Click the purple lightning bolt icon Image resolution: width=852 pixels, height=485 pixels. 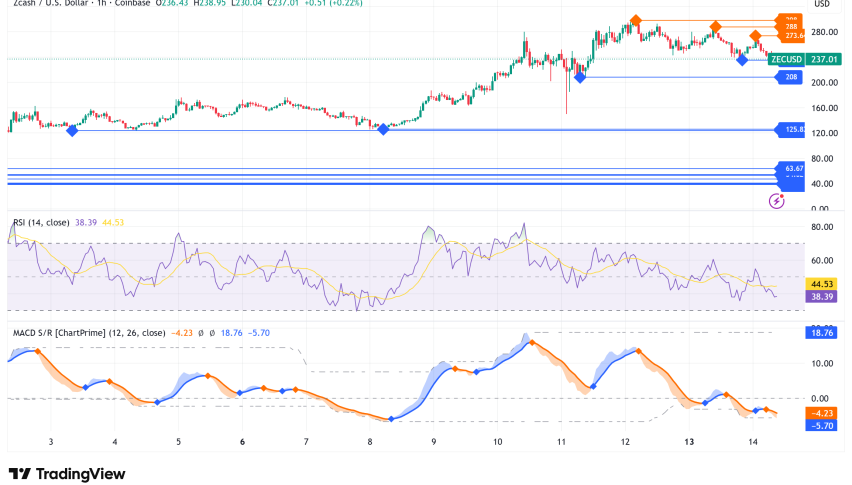(777, 201)
